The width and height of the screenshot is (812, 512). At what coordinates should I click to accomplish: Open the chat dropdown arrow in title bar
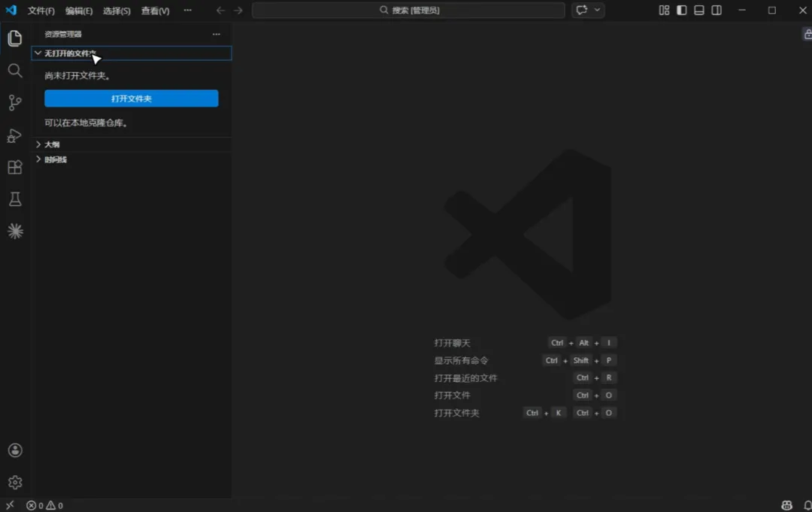click(x=597, y=10)
